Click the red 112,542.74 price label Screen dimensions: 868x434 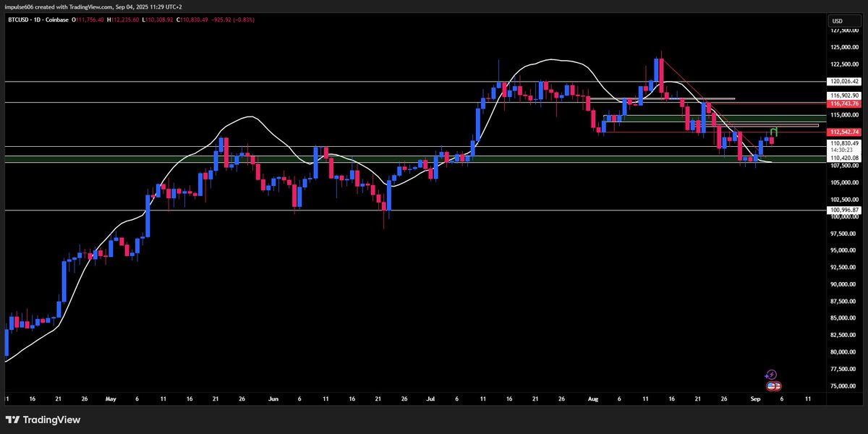(x=843, y=132)
